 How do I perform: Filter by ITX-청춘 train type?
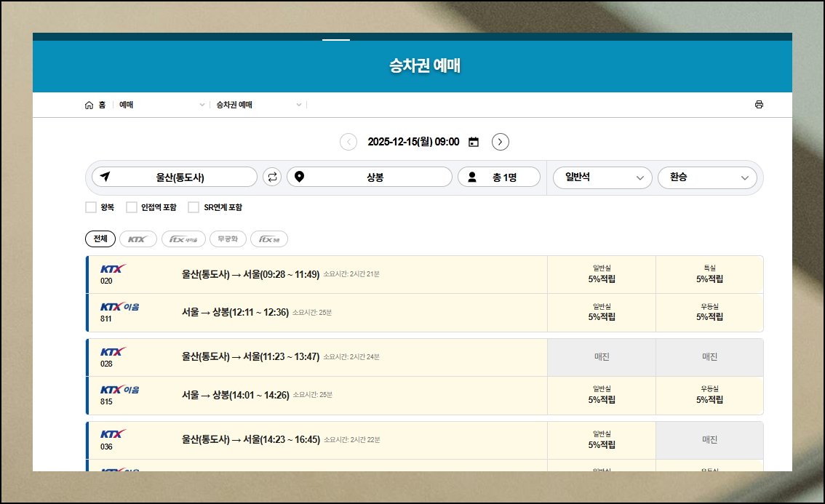coord(269,239)
